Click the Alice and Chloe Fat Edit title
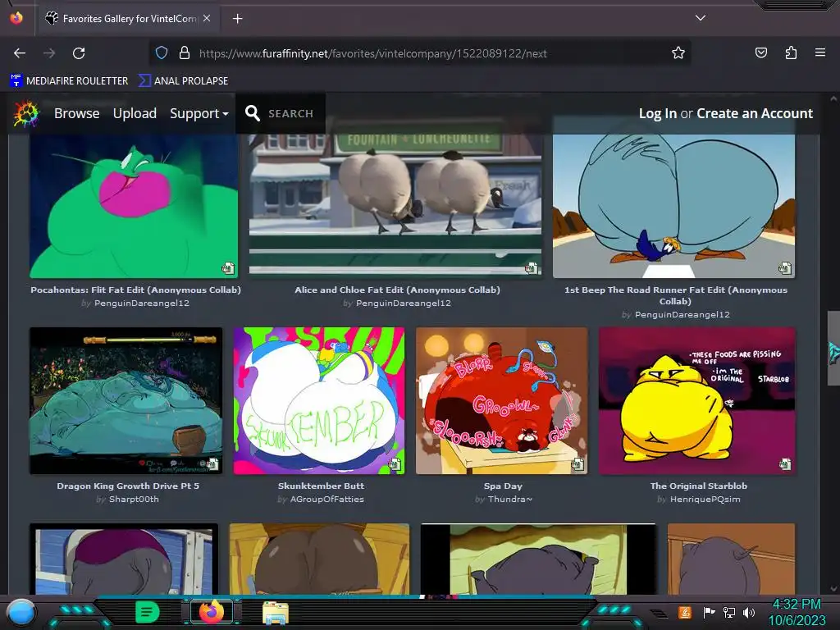This screenshot has height=630, width=840. 397,290
